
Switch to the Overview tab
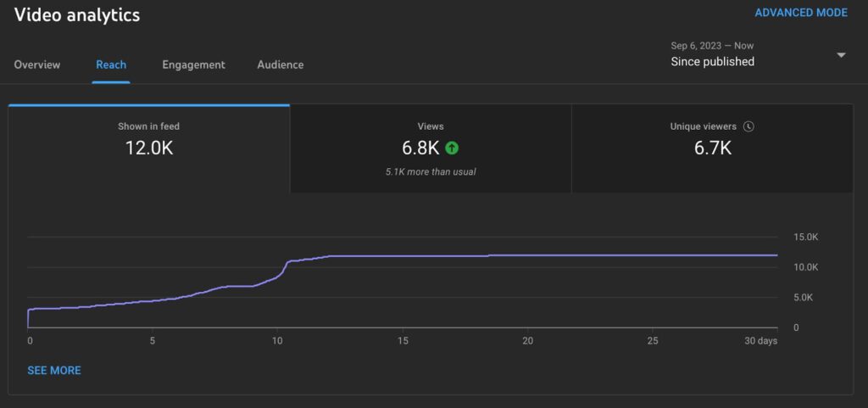click(x=37, y=64)
